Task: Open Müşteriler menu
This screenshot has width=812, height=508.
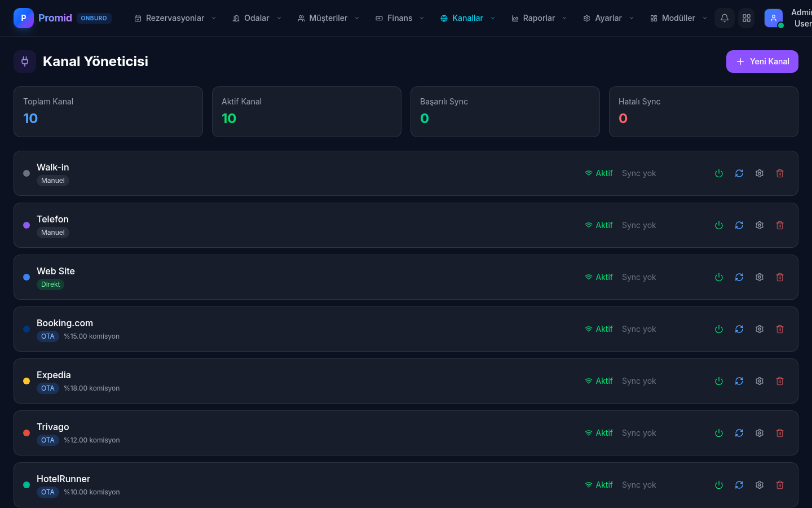Action: point(328,18)
